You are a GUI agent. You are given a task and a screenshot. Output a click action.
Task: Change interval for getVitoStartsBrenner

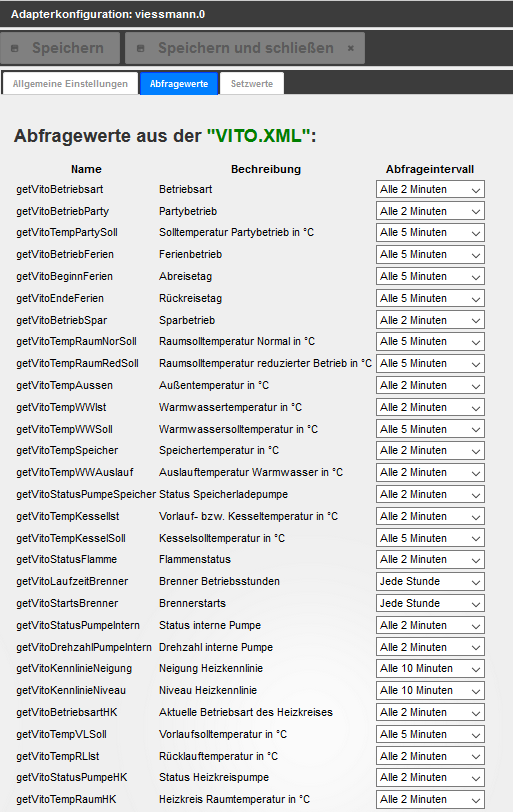click(x=430, y=604)
